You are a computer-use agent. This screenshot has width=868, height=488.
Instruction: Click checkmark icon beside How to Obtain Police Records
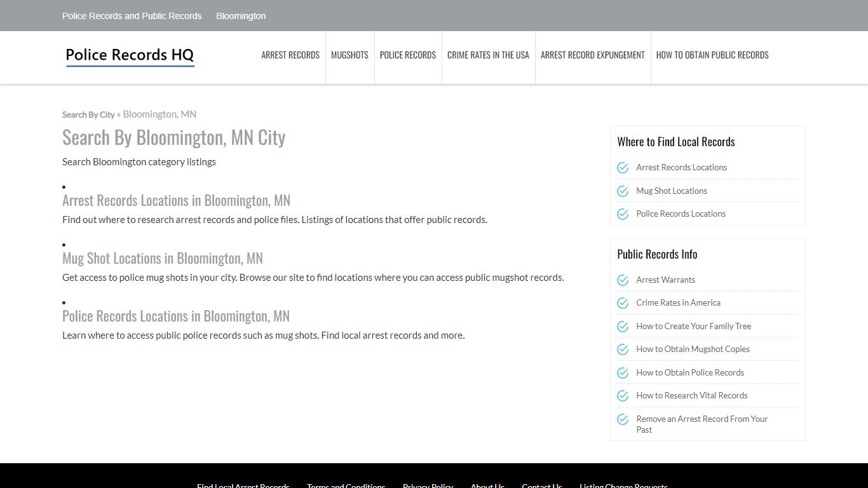[623, 373]
